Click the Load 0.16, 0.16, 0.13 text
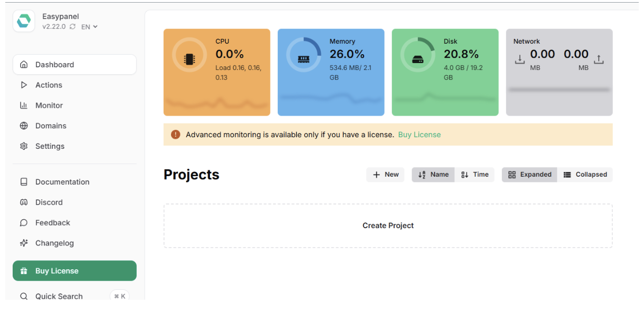 coord(238,73)
